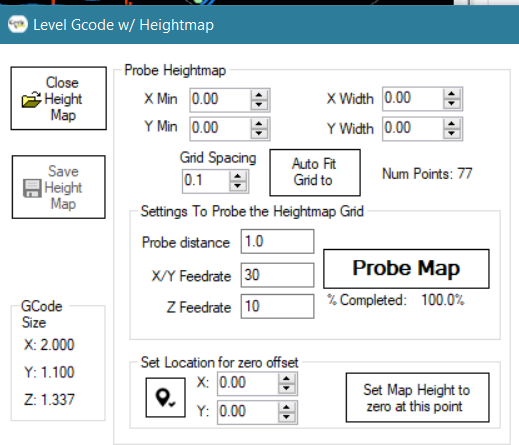Decrease Y Min with down arrow

[259, 134]
